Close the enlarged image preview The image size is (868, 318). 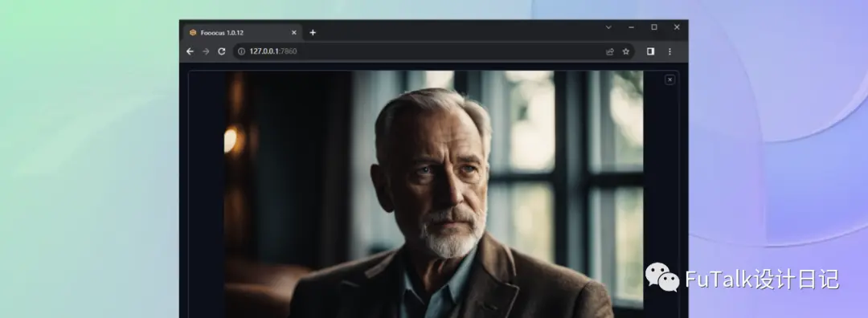pyautogui.click(x=669, y=79)
